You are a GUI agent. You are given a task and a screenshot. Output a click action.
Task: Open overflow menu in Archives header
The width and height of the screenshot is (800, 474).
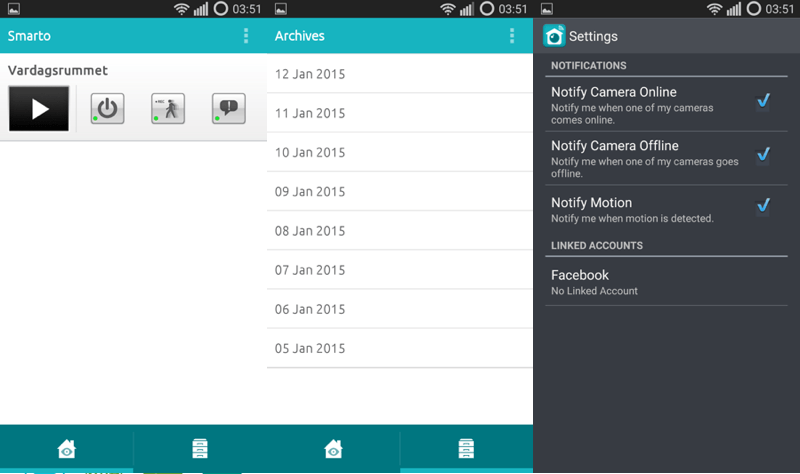click(512, 36)
